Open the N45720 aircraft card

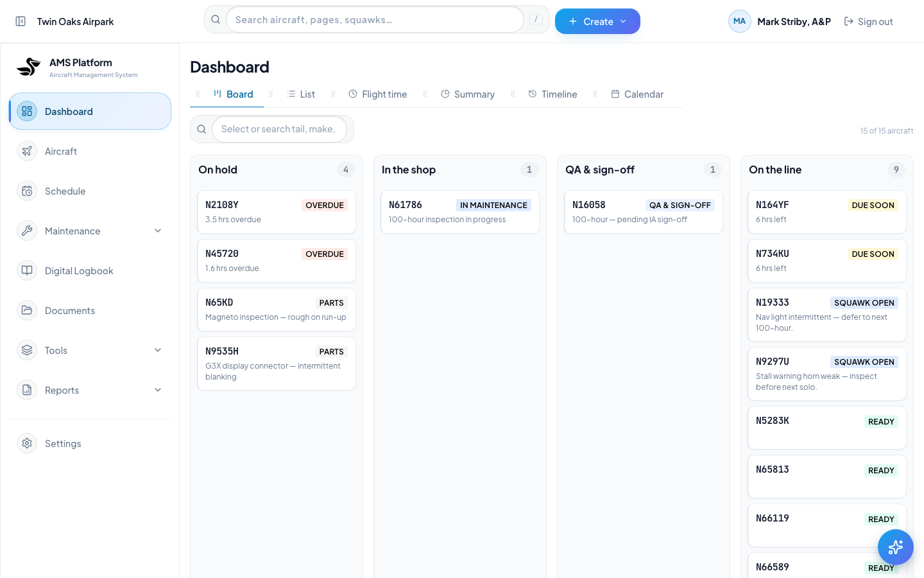tap(277, 261)
